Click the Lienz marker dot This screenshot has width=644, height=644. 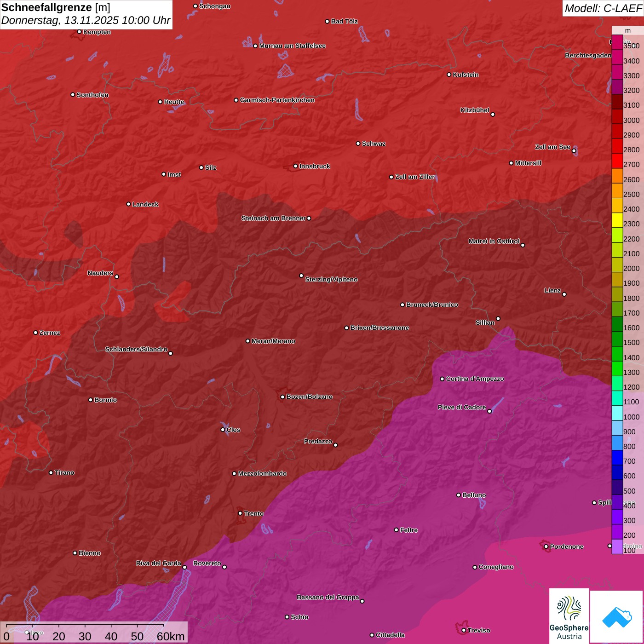click(x=564, y=294)
